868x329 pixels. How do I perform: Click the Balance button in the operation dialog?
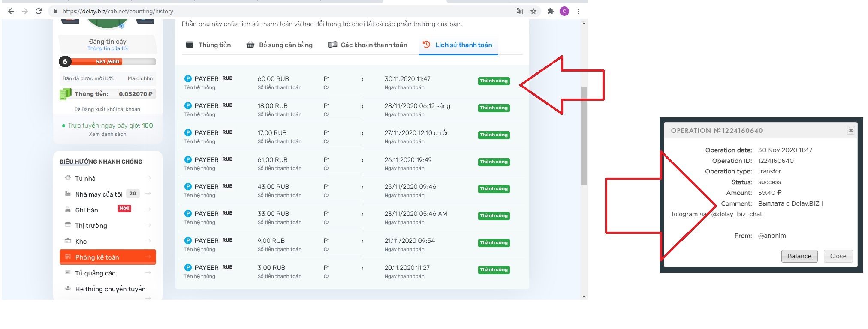[x=799, y=256]
